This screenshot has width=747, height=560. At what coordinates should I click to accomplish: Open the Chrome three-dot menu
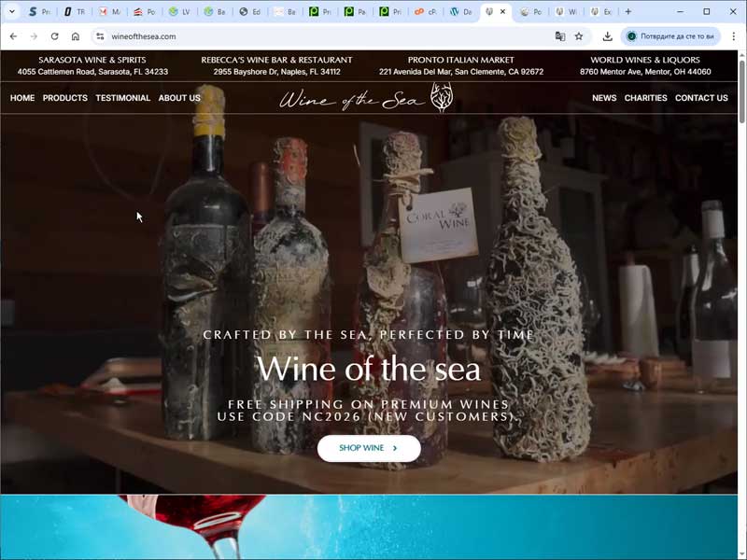733,36
